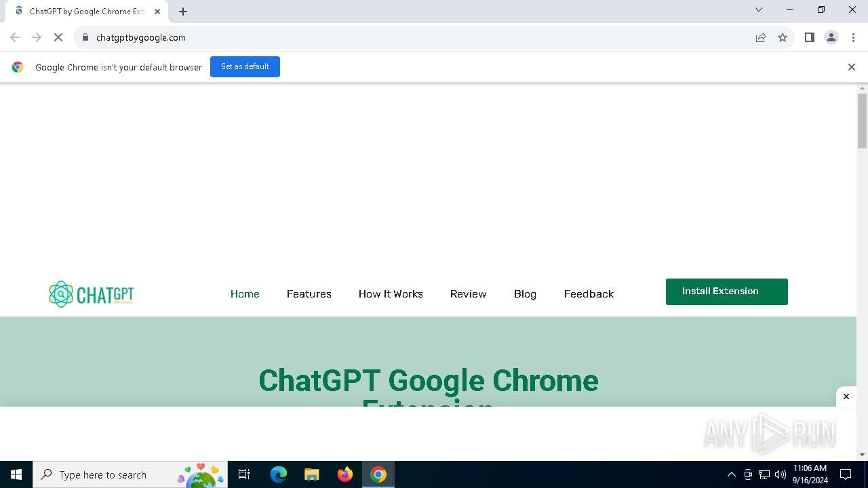Image resolution: width=868 pixels, height=488 pixels.
Task: Open network status tray icon
Action: 764,474
